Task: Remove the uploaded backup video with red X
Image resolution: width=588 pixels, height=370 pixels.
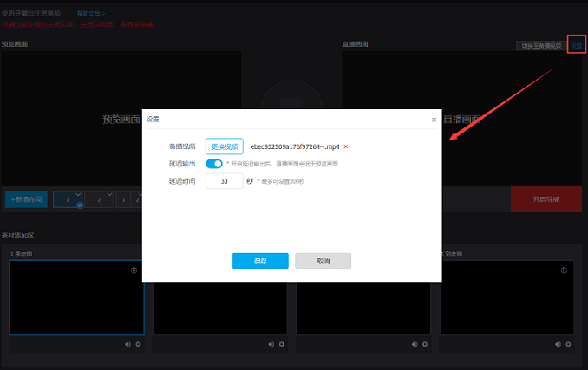Action: click(345, 146)
